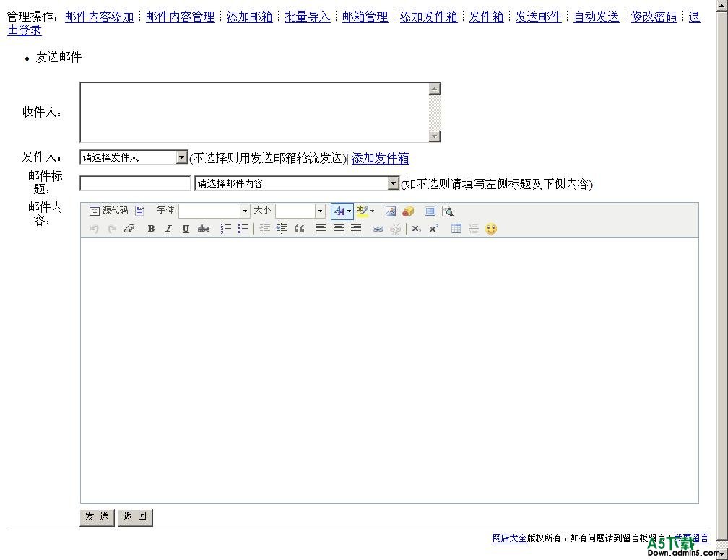This screenshot has width=728, height=560.
Task: Click the eraser remove format icon
Action: pyautogui.click(x=129, y=229)
